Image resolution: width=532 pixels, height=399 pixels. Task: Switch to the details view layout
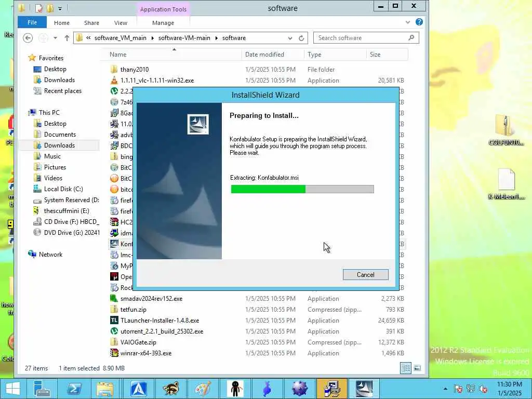(x=405, y=368)
